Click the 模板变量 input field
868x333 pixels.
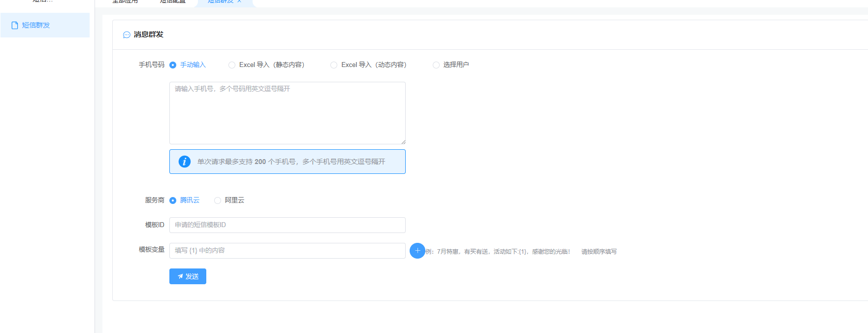(x=288, y=251)
